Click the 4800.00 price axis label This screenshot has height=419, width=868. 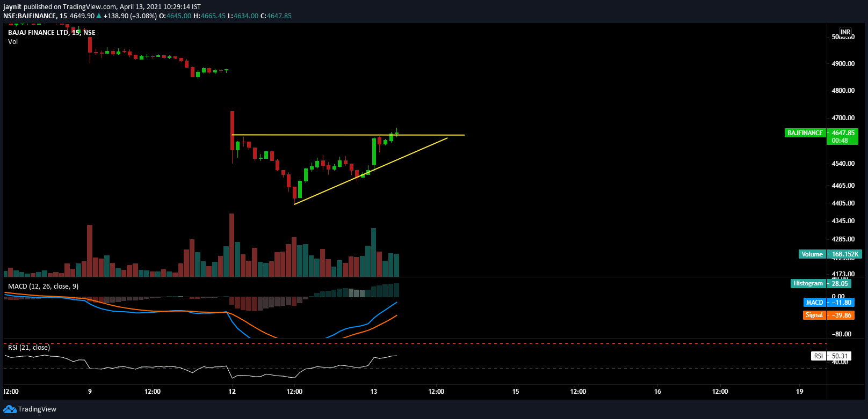point(843,91)
